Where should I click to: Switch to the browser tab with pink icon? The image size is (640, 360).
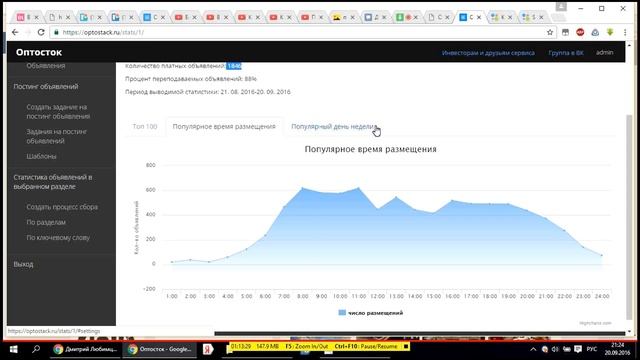click(x=27, y=17)
